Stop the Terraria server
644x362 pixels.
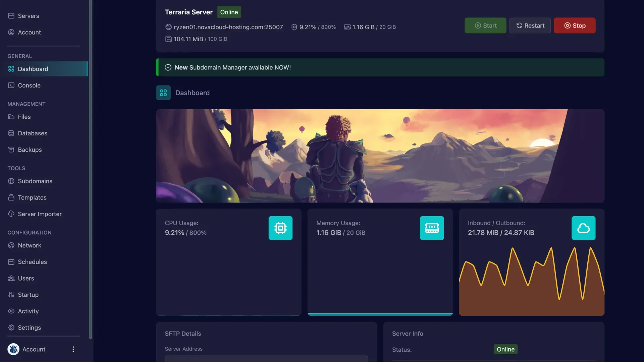pyautogui.click(x=575, y=25)
